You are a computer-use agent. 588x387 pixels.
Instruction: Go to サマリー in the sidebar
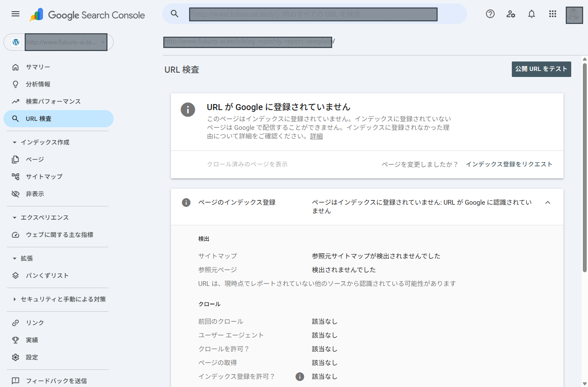click(59, 67)
